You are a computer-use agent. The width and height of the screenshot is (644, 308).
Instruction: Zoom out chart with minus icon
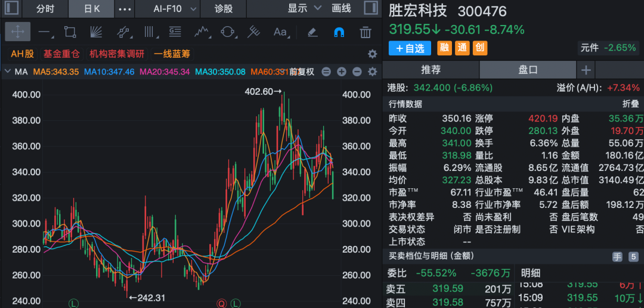pyautogui.click(x=357, y=71)
